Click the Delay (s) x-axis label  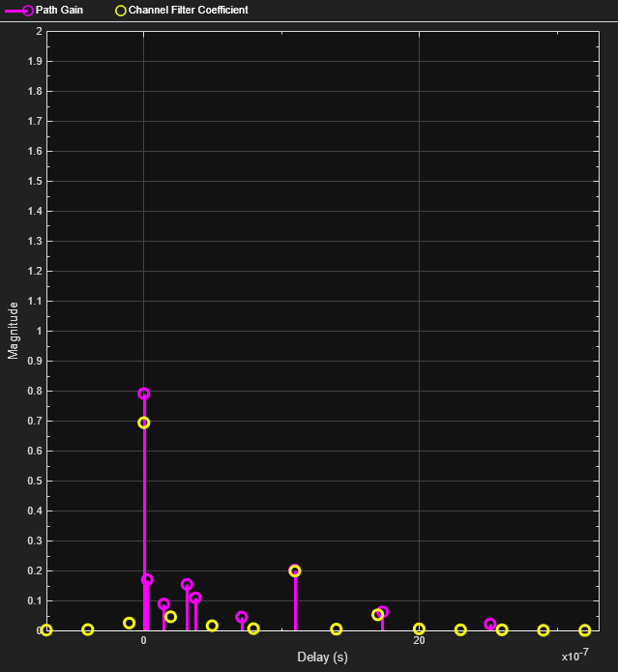pyautogui.click(x=322, y=657)
